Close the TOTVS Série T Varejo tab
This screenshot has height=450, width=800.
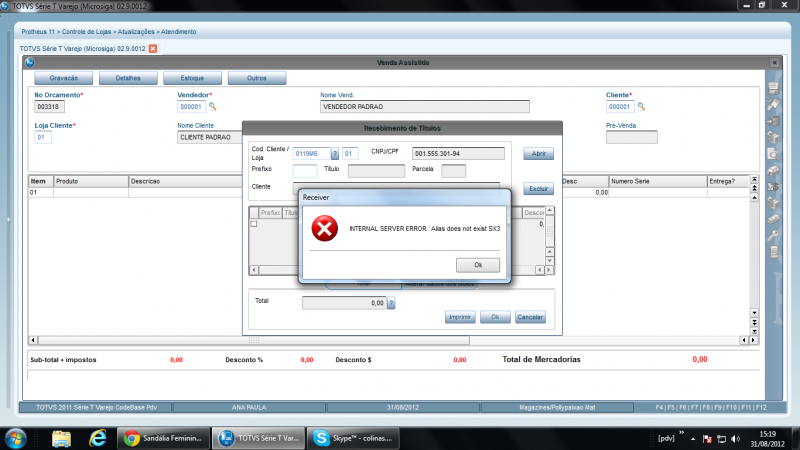point(153,48)
